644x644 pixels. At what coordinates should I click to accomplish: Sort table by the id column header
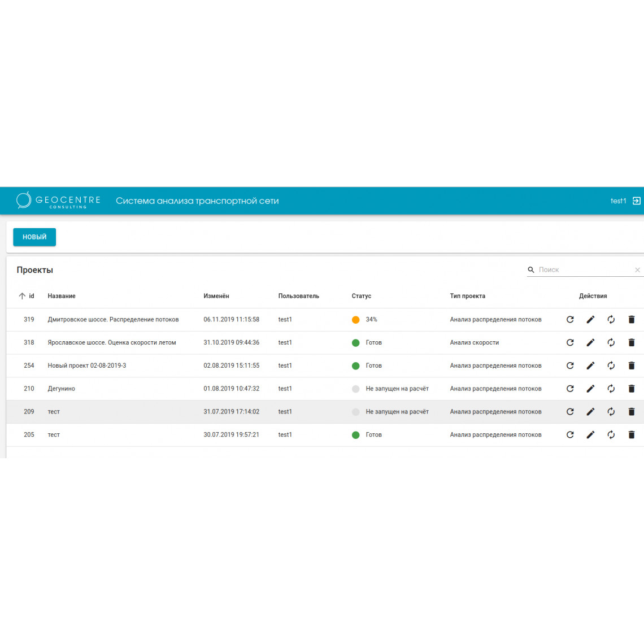point(32,296)
